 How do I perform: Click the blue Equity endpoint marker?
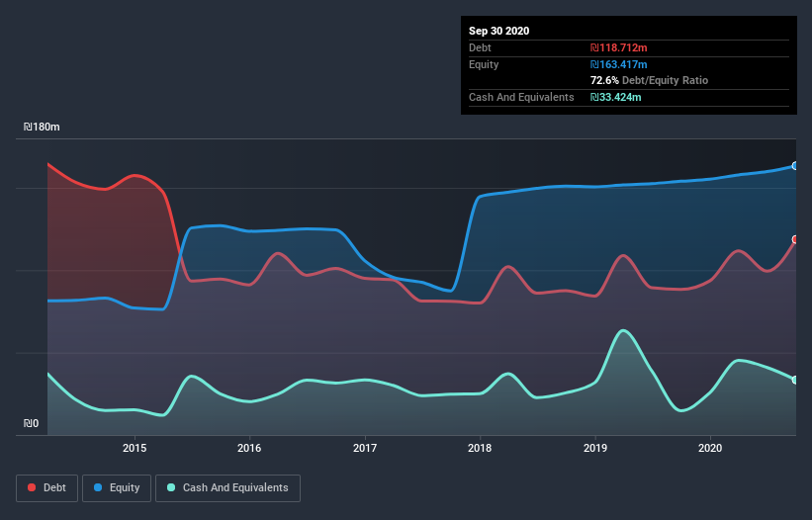coord(795,165)
